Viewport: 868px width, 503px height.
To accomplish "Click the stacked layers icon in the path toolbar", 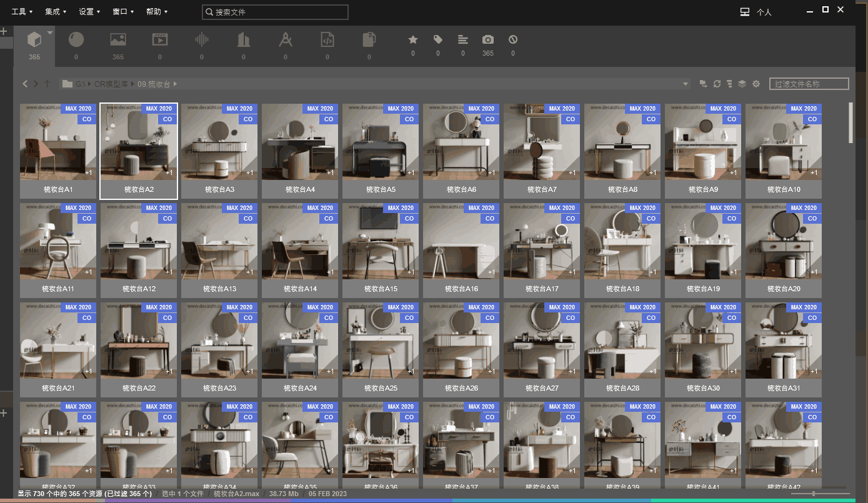I will click(742, 84).
